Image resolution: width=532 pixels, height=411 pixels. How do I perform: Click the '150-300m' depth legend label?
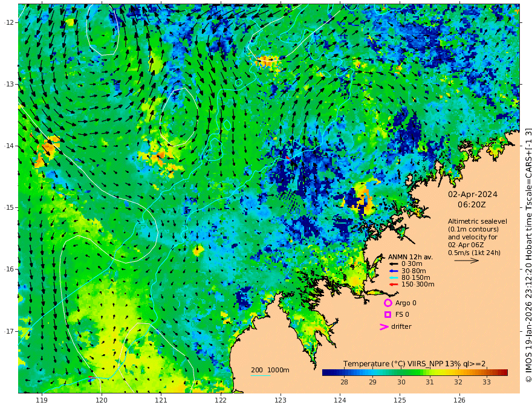coord(417,285)
